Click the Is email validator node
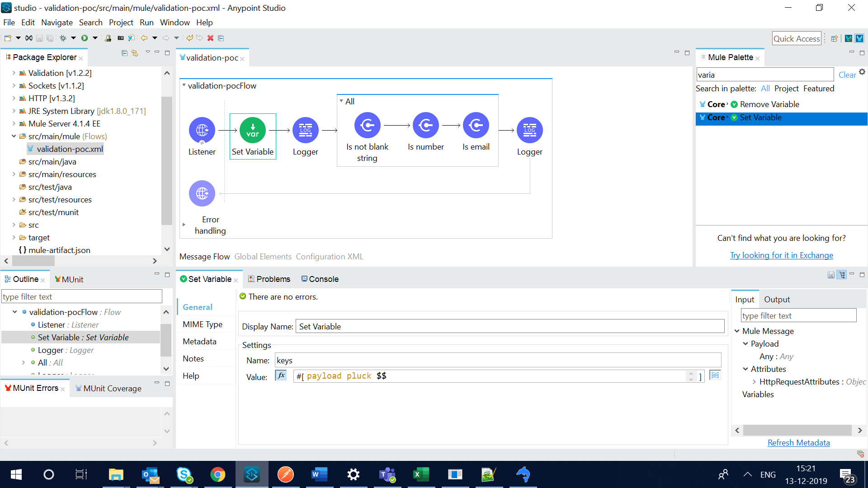 click(x=476, y=126)
